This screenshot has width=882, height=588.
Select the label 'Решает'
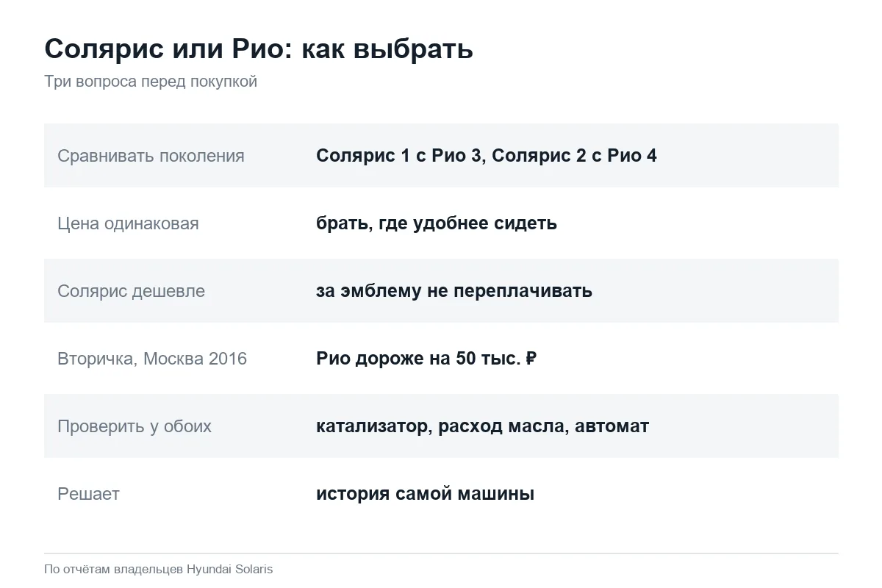[88, 494]
